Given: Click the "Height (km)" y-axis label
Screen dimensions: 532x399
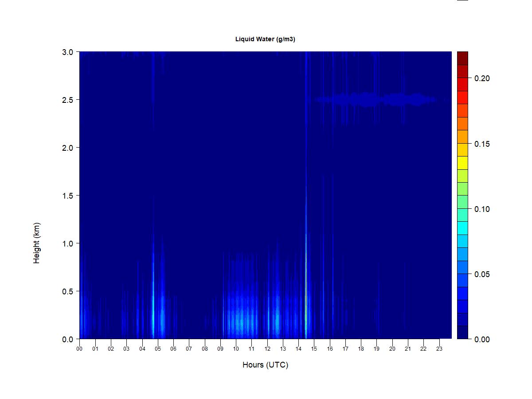Looking at the screenshot, I should tap(36, 243).
